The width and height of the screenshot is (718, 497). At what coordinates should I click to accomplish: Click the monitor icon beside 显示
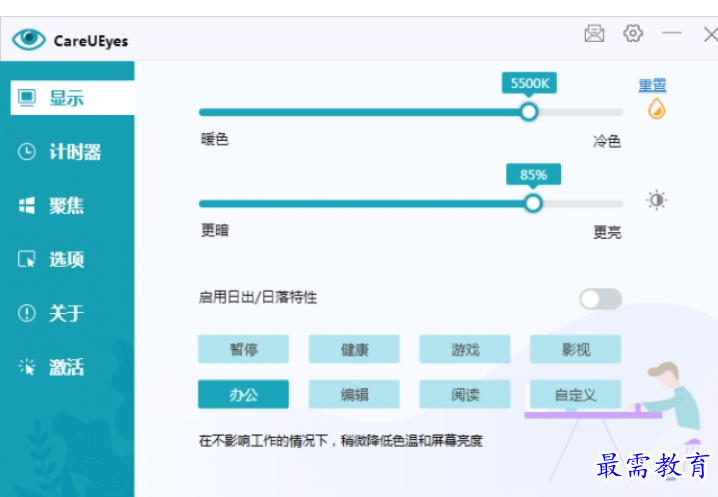tap(27, 98)
